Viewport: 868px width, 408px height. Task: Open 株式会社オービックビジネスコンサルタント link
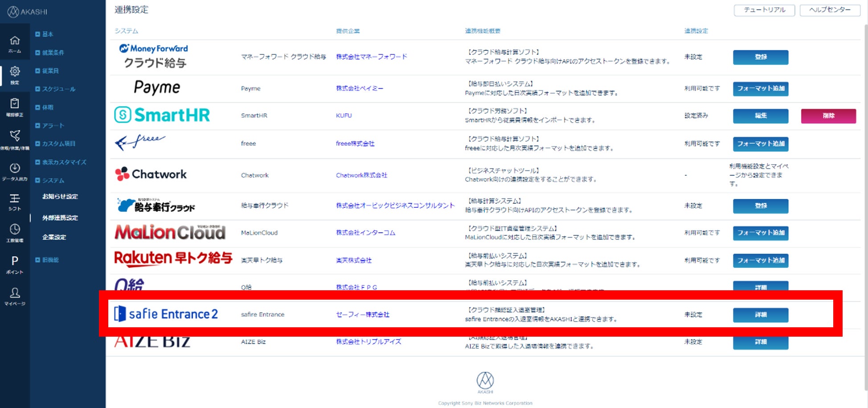click(395, 206)
